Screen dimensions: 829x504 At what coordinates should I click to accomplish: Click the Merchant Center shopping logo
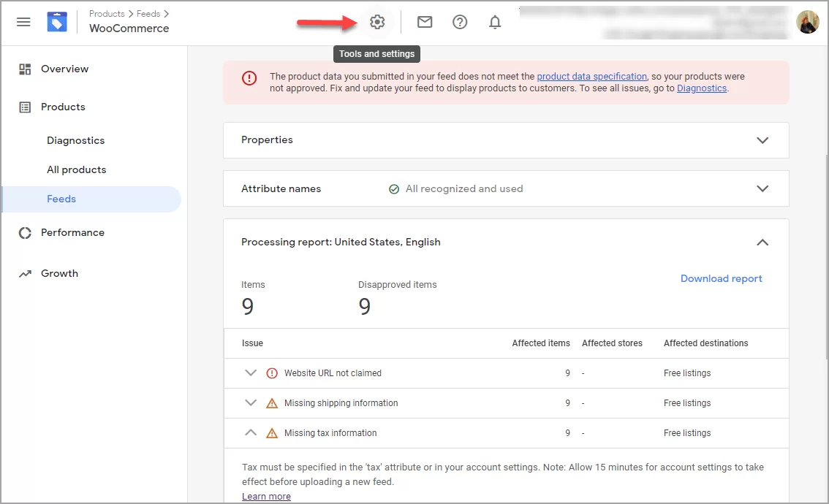point(56,21)
